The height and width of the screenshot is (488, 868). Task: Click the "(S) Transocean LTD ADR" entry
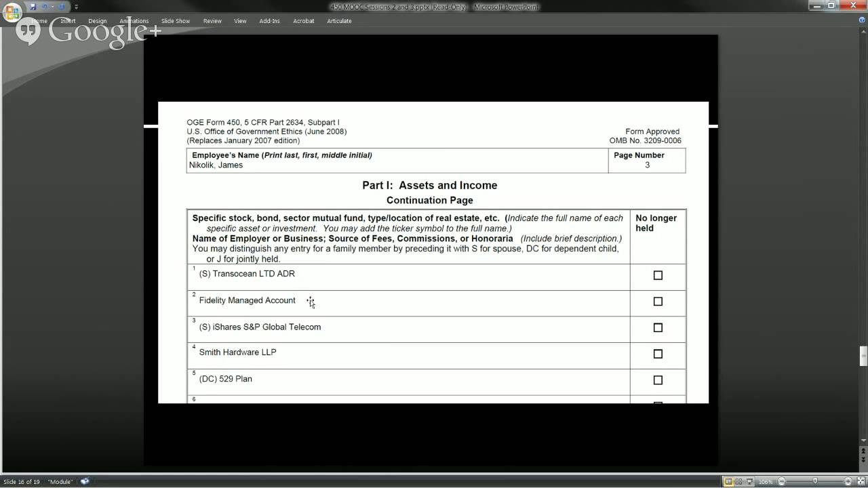tap(247, 274)
